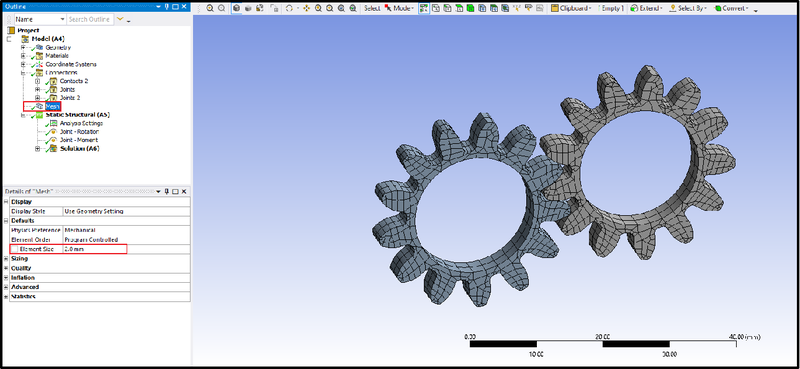Image resolution: width=800 pixels, height=369 pixels.
Task: Expand the Geometry tree node
Action: [23, 47]
